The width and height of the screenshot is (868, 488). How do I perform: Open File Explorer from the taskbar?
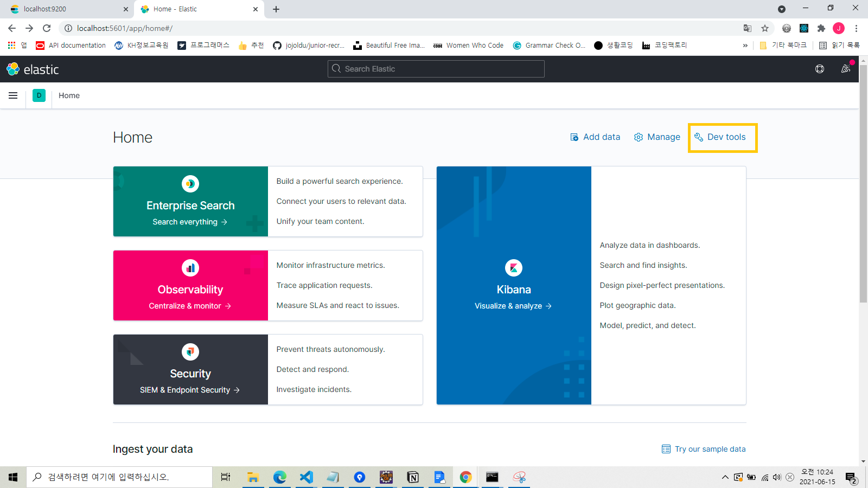click(x=253, y=477)
